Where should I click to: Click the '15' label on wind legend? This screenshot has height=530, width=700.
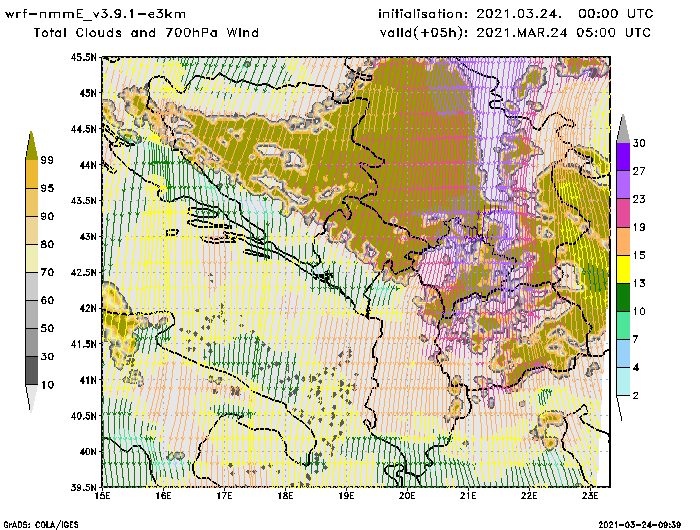639,255
